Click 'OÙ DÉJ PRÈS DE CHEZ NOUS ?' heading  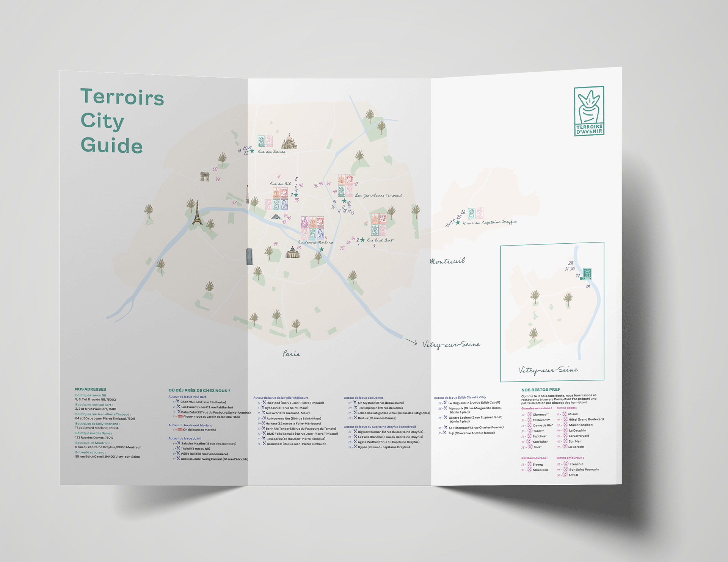coord(199,390)
